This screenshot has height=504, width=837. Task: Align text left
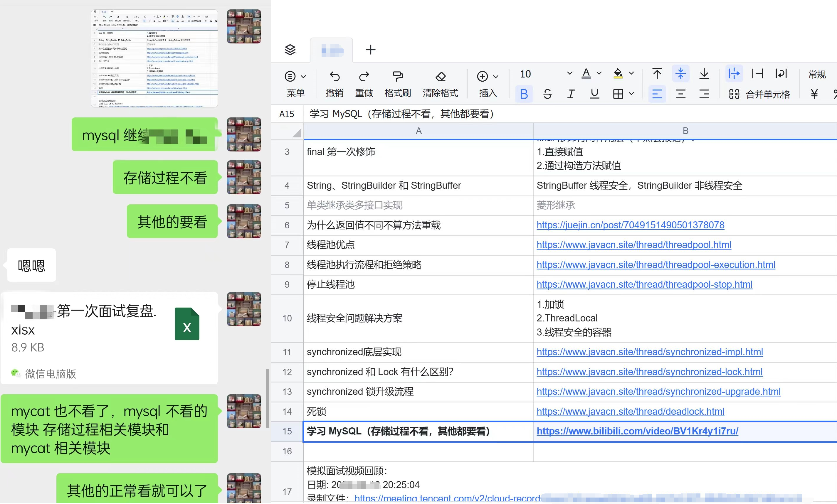click(x=657, y=94)
